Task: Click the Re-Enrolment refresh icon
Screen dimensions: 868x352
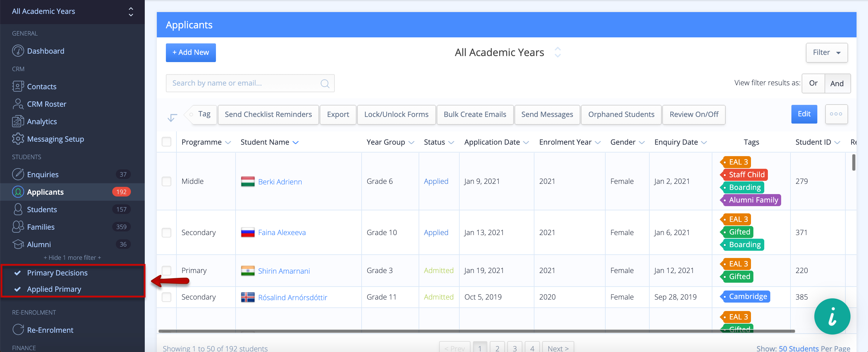Action: pos(18,330)
